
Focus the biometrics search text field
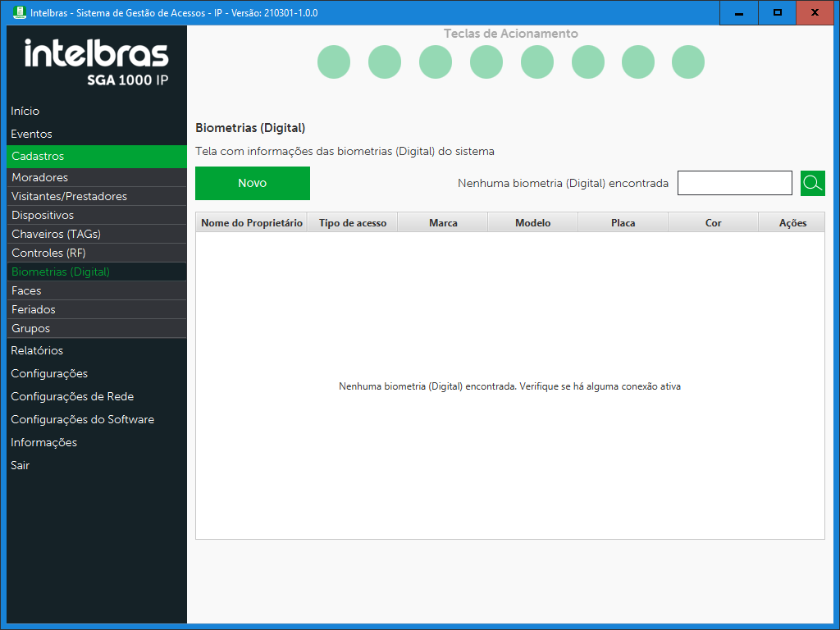(734, 183)
